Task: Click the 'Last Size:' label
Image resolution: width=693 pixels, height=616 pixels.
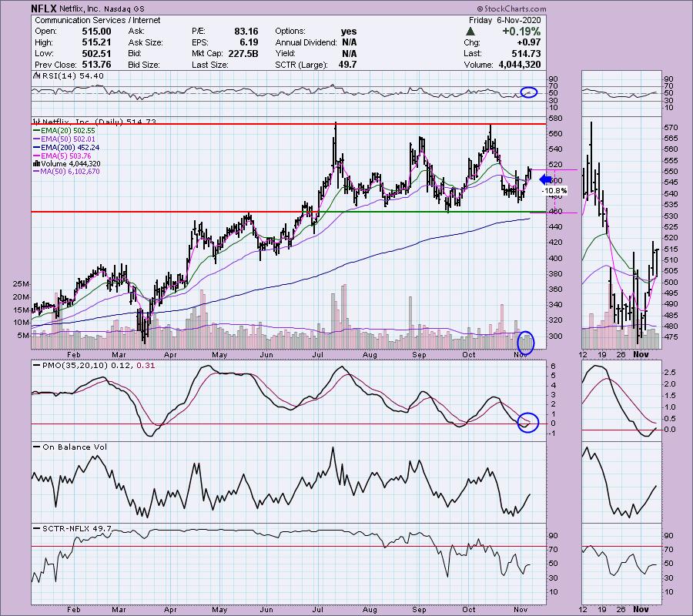Action: (x=210, y=65)
